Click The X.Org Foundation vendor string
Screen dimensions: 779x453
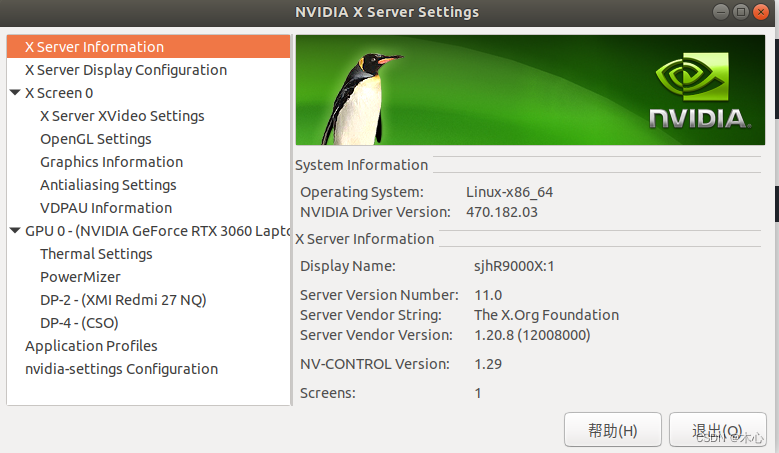tap(546, 315)
